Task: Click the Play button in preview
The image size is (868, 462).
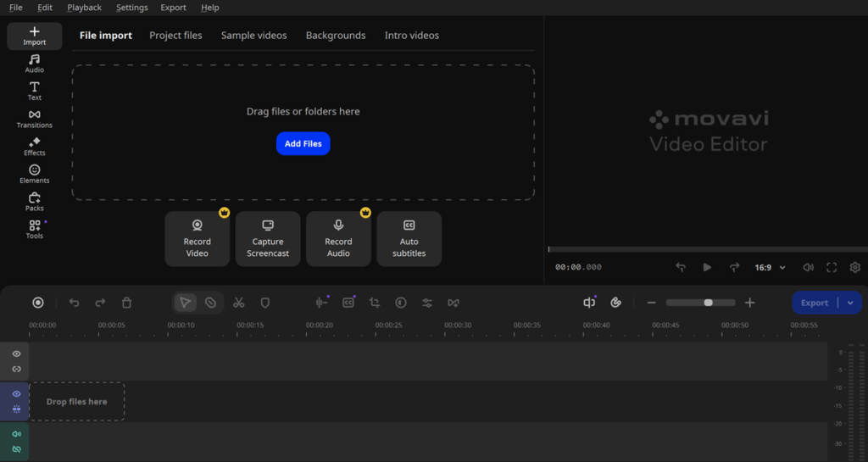Action: [707, 267]
